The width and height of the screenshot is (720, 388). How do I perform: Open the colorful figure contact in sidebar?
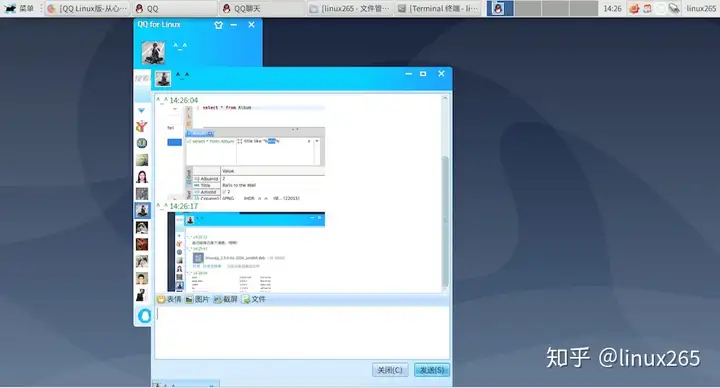coord(142,126)
